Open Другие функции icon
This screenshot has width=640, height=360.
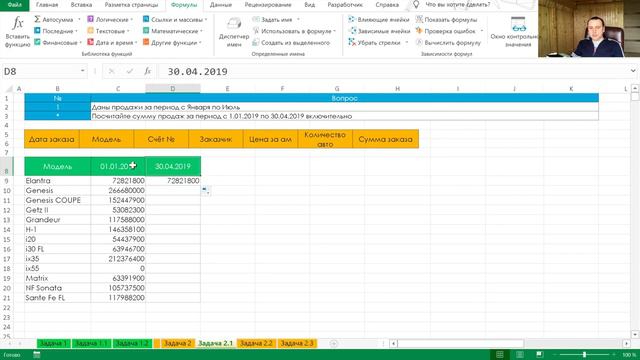146,42
